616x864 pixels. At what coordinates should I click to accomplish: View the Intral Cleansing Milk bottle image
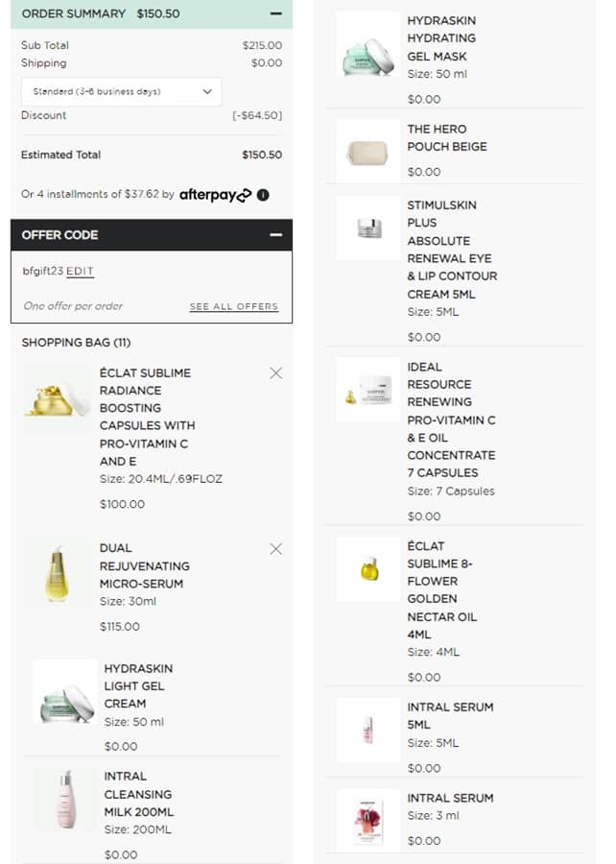click(65, 800)
